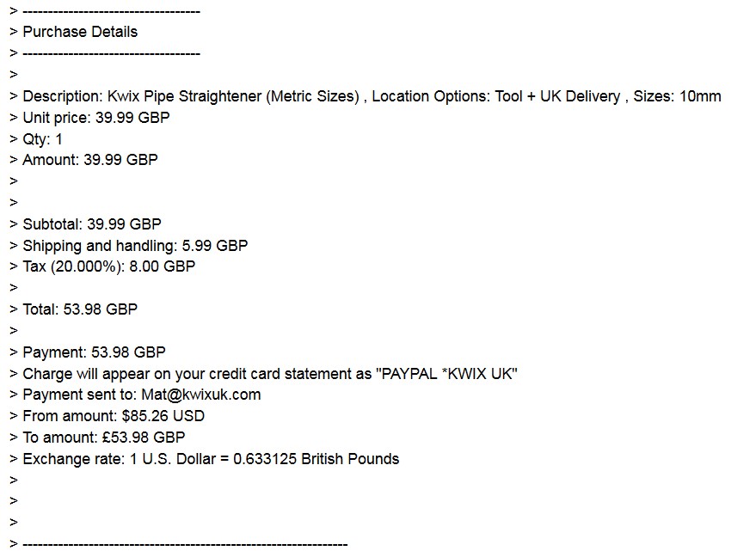Click the From amount $85.26 USD line
Image resolution: width=756 pixels, height=557 pixels.
pos(114,416)
